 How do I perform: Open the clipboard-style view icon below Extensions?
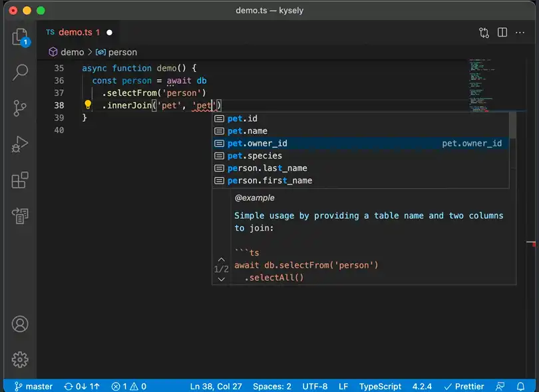(x=20, y=216)
